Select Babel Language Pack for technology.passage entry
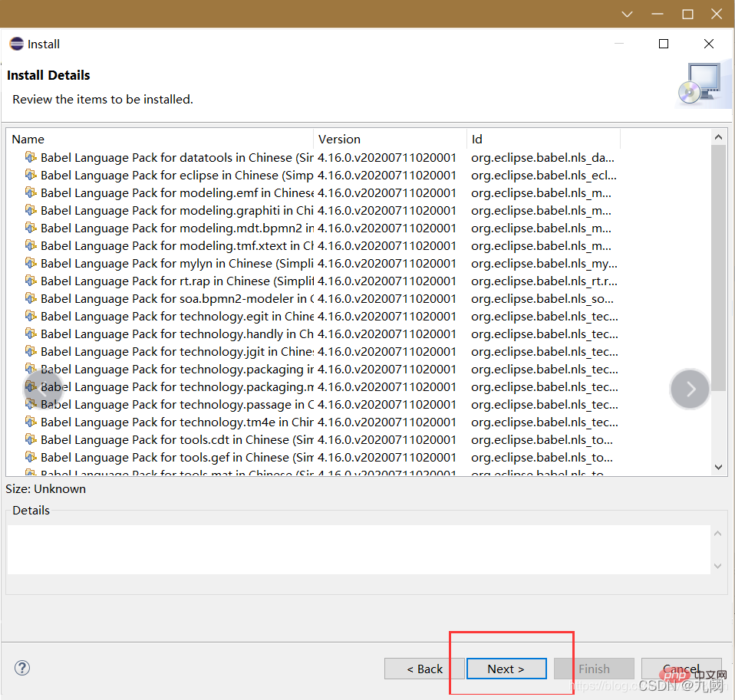 tap(176, 405)
